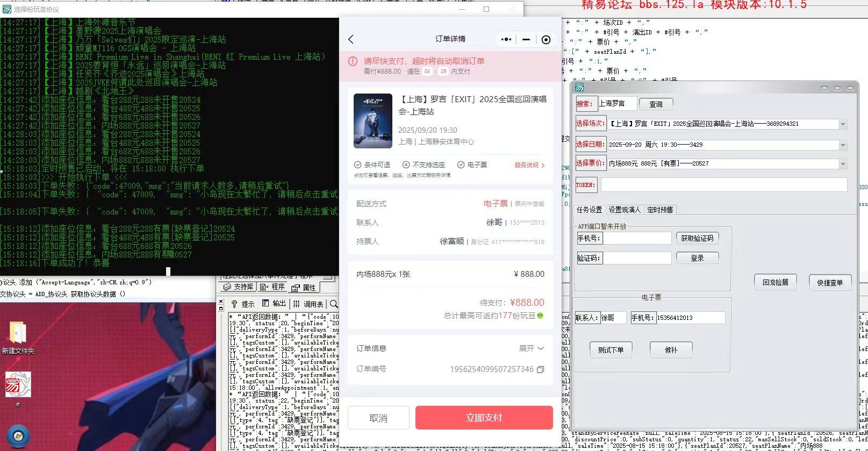
Task: Click the 测试下单 button
Action: coord(611,349)
